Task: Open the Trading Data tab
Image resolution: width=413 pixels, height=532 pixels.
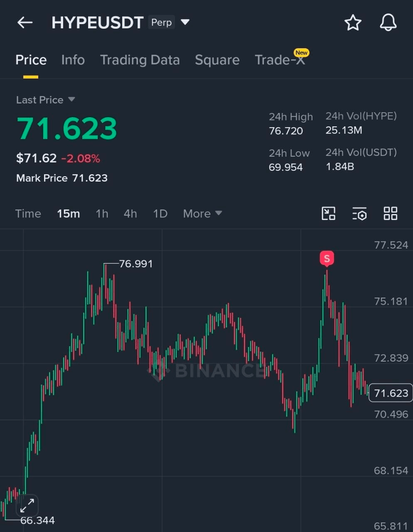Action: [x=140, y=60]
